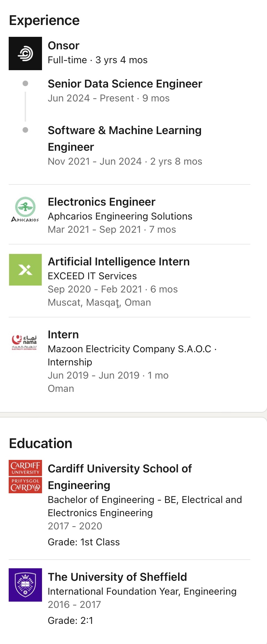The image size is (267, 644).
Task: Open the Software & Machine Learning Engineer role
Action: coord(124,138)
